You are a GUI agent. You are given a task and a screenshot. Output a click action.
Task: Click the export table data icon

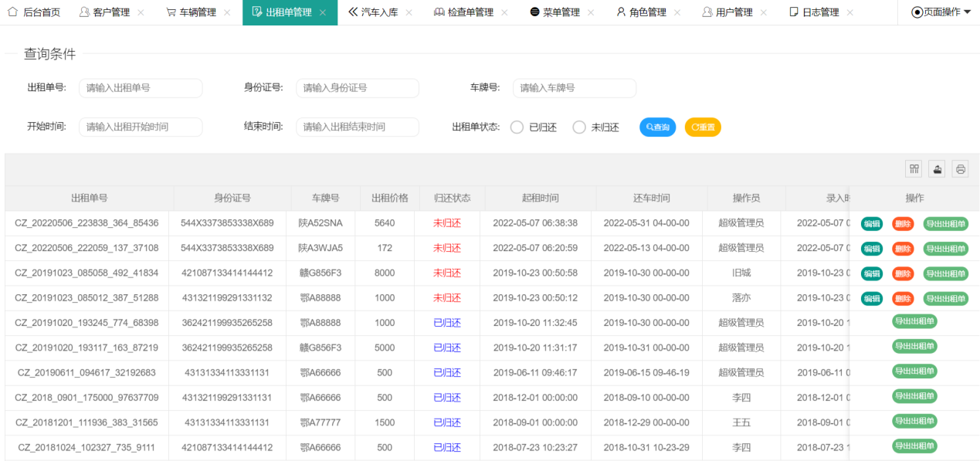938,169
